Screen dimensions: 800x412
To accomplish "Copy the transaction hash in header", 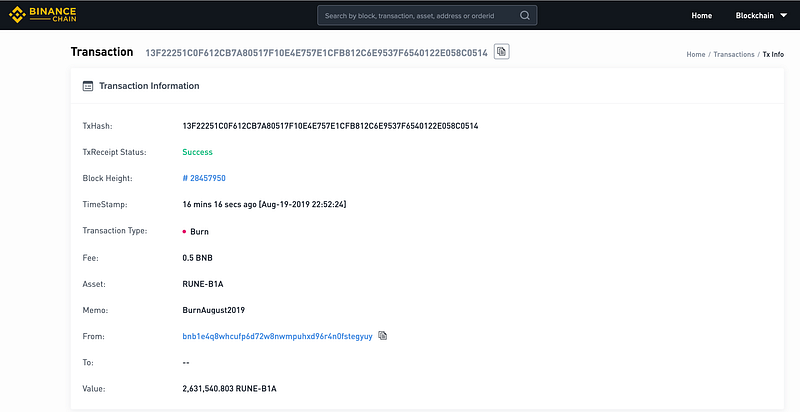I will click(502, 52).
